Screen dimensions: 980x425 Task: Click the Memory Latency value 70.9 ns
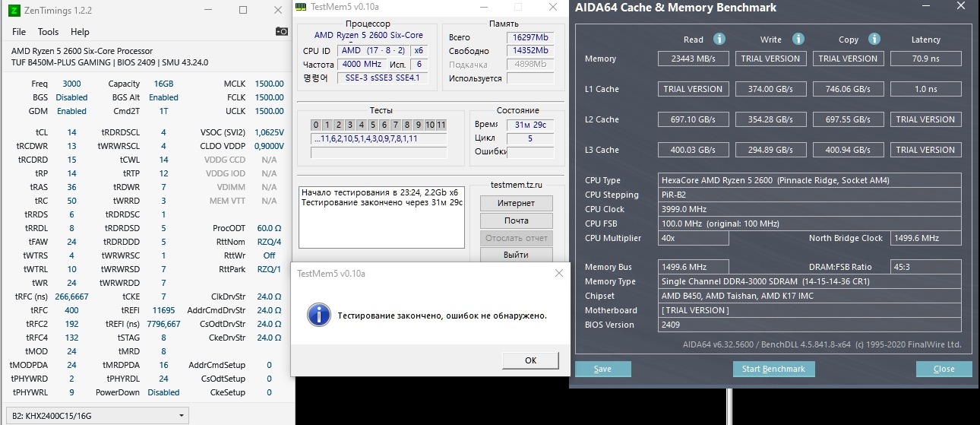925,59
